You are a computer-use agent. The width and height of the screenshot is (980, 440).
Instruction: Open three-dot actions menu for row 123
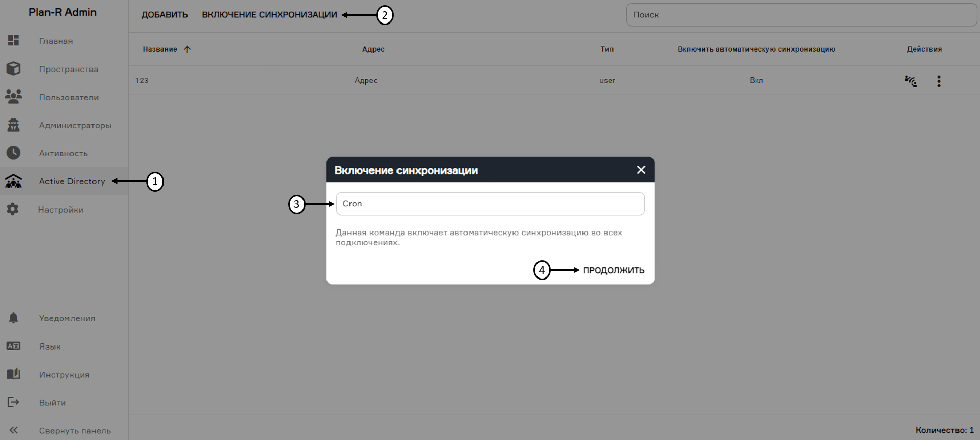coord(939,81)
